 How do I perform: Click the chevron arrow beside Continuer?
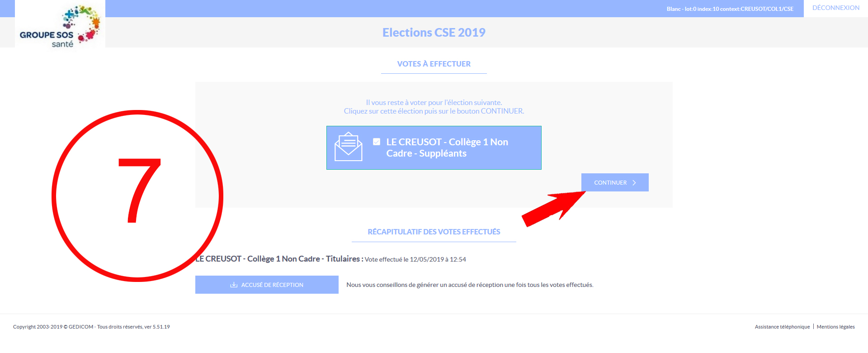pyautogui.click(x=634, y=183)
